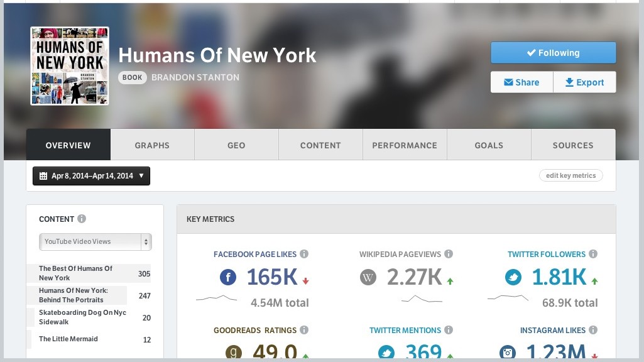The width and height of the screenshot is (644, 362).
Task: Click the Humans of New York book cover
Action: (x=70, y=66)
